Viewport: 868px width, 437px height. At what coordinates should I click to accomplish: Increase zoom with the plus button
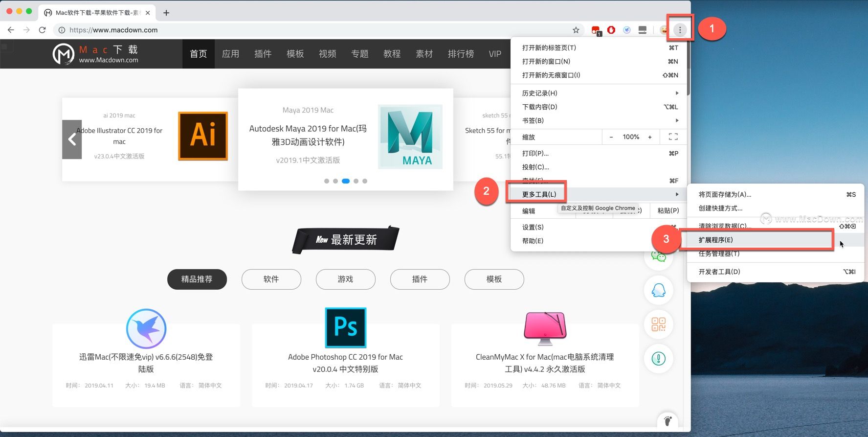coord(650,137)
